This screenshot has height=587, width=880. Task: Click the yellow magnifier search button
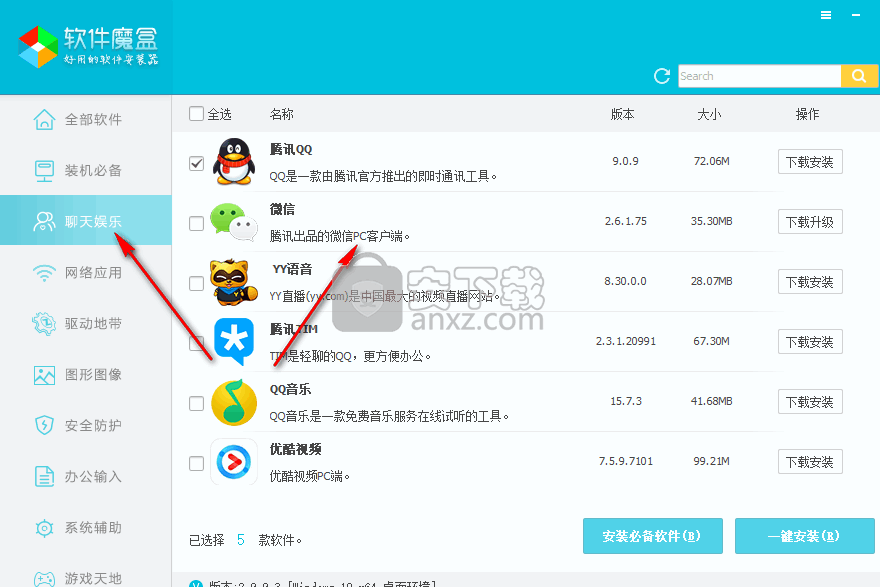tap(859, 76)
